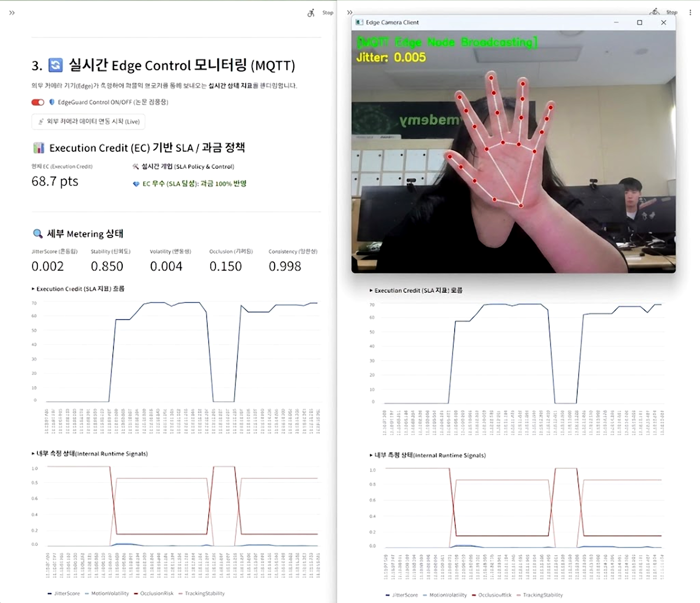Click EC SLA achieved status text
This screenshot has width=700, height=603.
coord(194,184)
